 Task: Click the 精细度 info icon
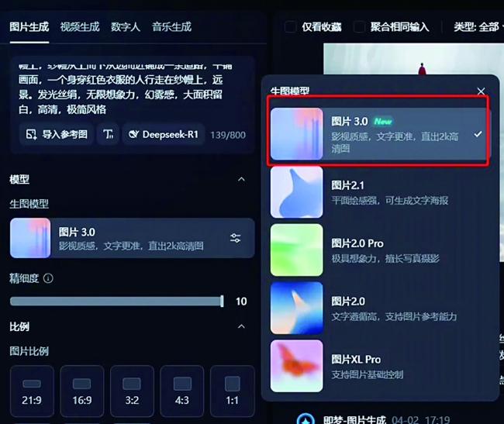[x=48, y=278]
